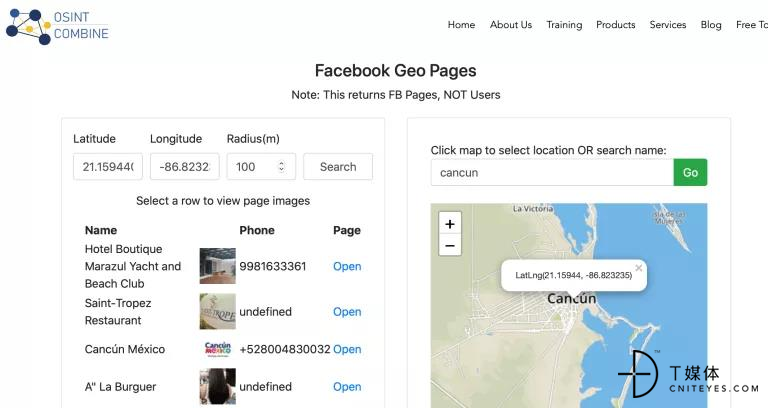Click the LatLng coordinates popup text

click(574, 275)
